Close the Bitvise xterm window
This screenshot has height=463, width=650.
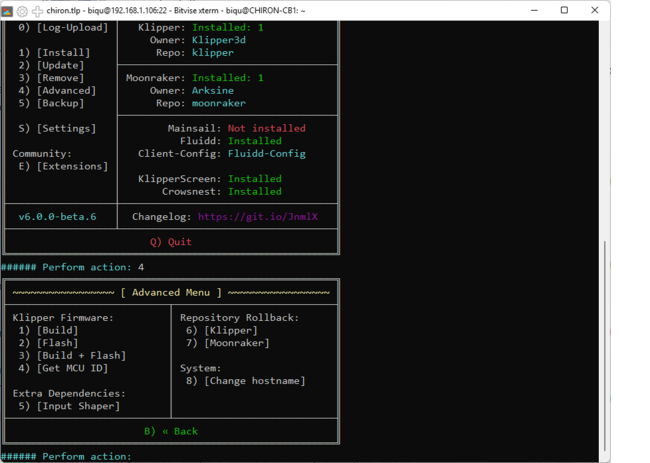(x=595, y=11)
